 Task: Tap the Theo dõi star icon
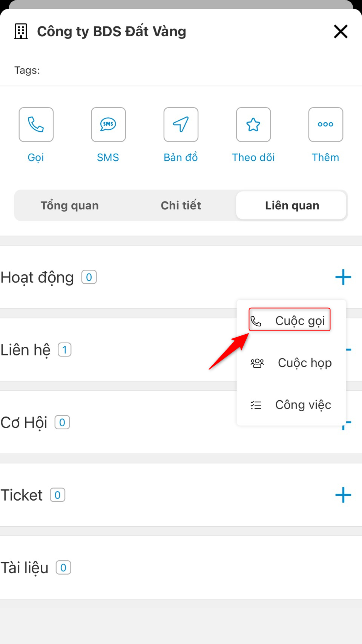click(x=253, y=124)
